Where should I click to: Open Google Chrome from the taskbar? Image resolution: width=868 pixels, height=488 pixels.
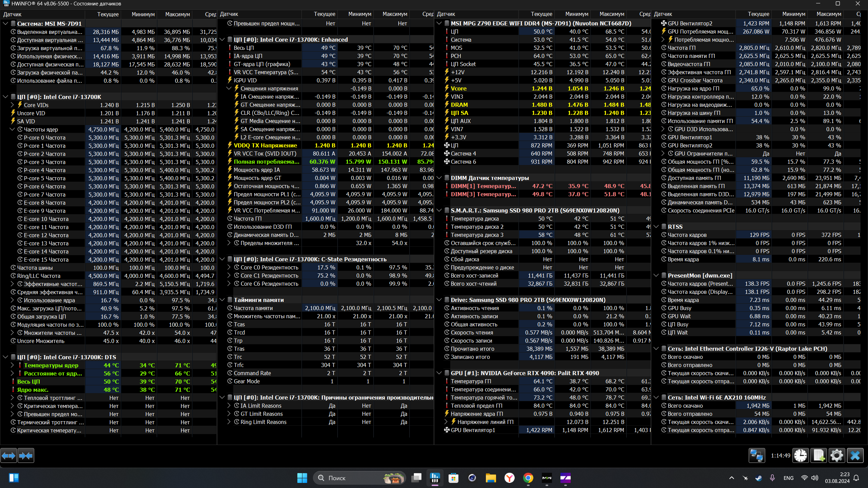[528, 478]
